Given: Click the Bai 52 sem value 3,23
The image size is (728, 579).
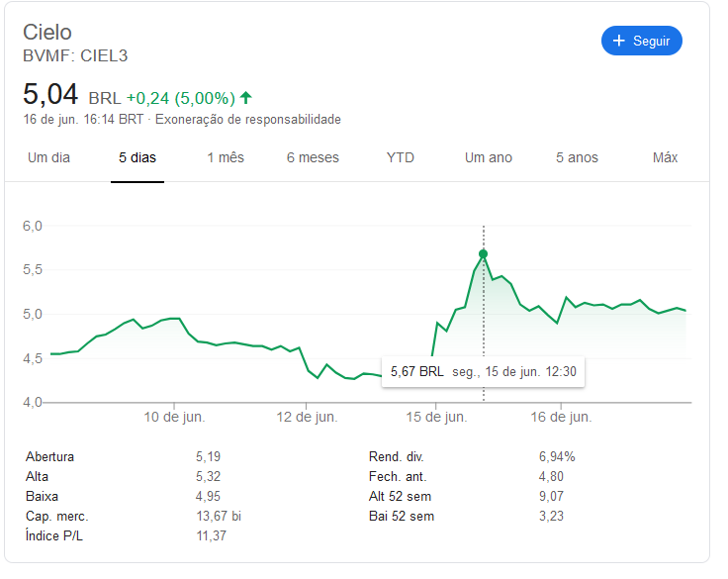Looking at the screenshot, I should pyautogui.click(x=551, y=517).
